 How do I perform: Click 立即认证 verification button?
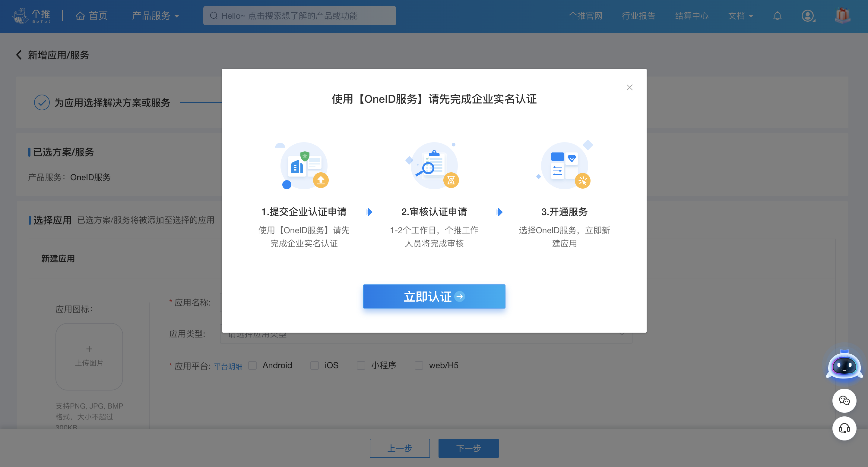pos(434,296)
